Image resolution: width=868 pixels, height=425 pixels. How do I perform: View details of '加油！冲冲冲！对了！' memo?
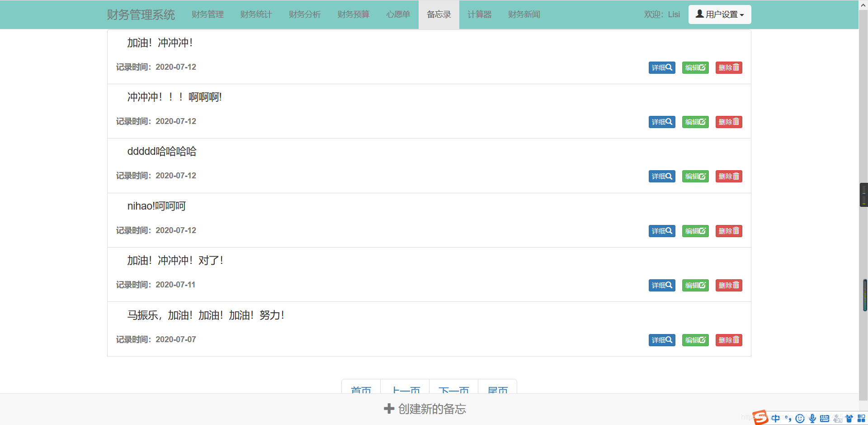click(662, 285)
